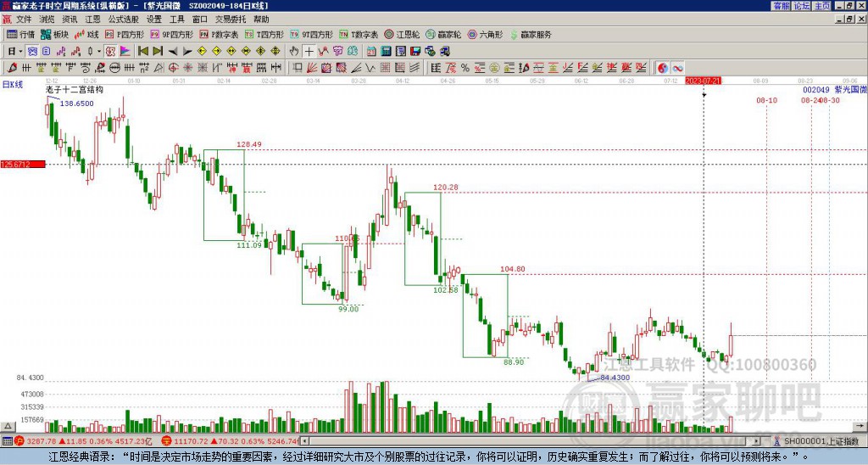Click the circle with horizontal line tool

click(114, 68)
